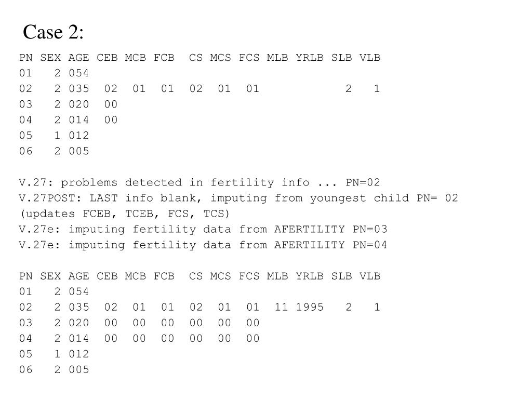The width and height of the screenshot is (532, 399).
Task: Select the first V.27e line ending PN=03
Action: 203,229
